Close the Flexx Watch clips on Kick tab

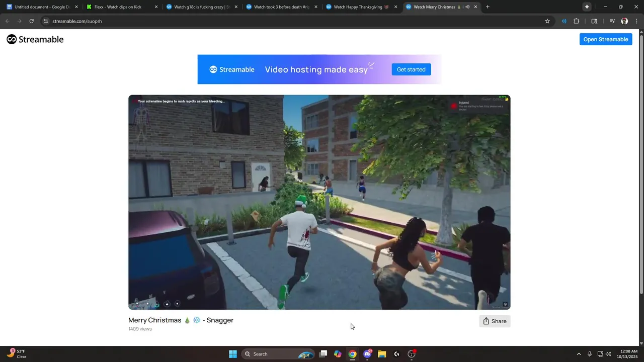156,7
